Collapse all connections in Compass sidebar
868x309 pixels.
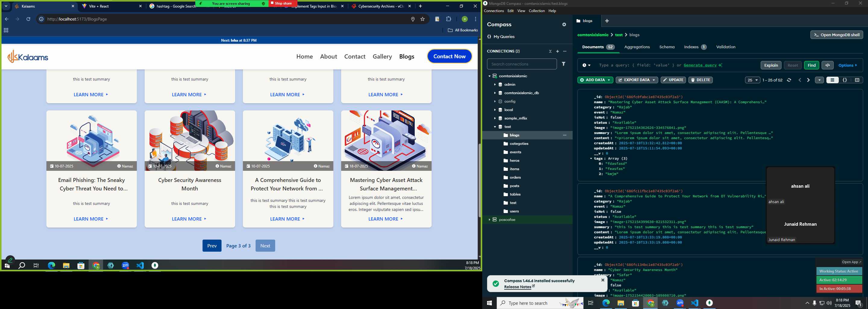[x=550, y=51]
